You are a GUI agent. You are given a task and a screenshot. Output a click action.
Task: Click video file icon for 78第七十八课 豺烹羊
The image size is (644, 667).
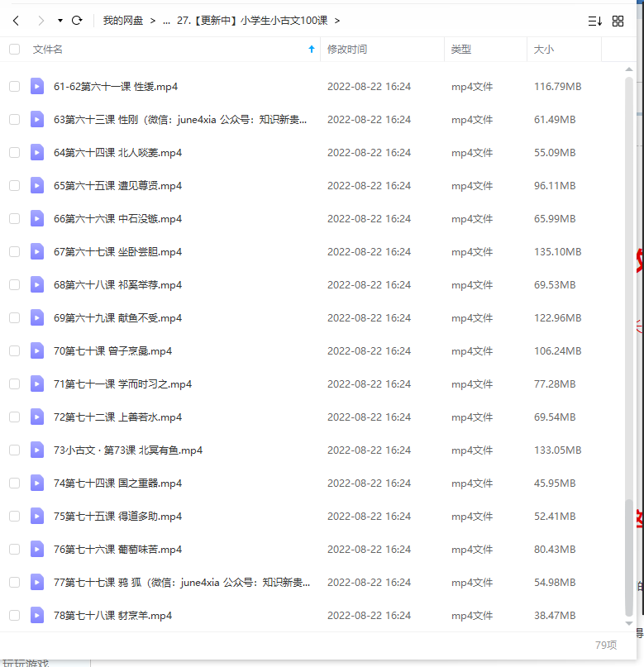[x=37, y=616]
